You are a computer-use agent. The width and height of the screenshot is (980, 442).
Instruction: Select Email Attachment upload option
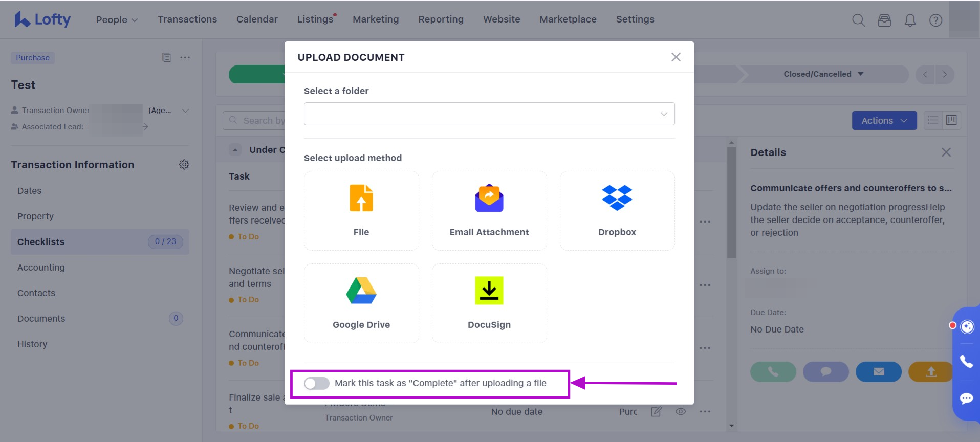tap(489, 210)
